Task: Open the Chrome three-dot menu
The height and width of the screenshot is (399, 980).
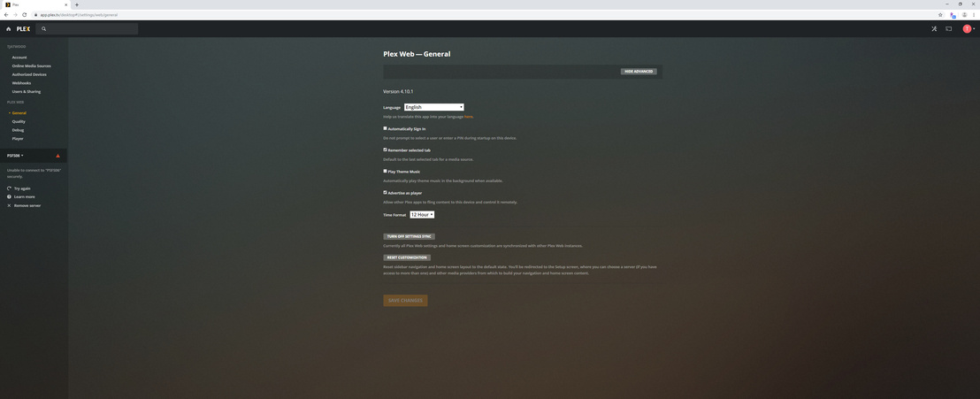Action: click(974, 14)
